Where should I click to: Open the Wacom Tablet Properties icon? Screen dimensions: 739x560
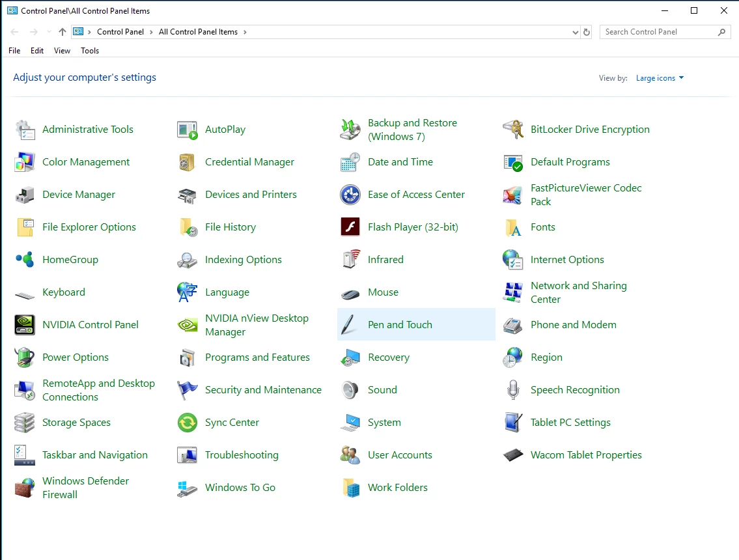pos(513,455)
